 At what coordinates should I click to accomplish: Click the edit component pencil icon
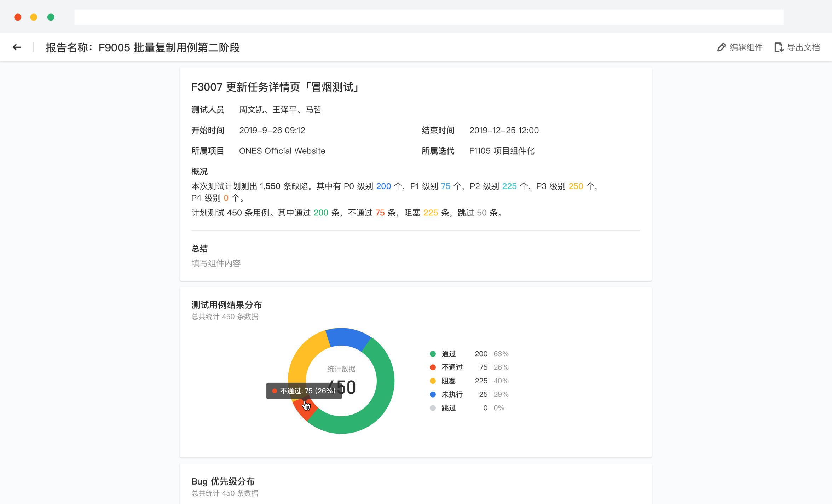(722, 47)
